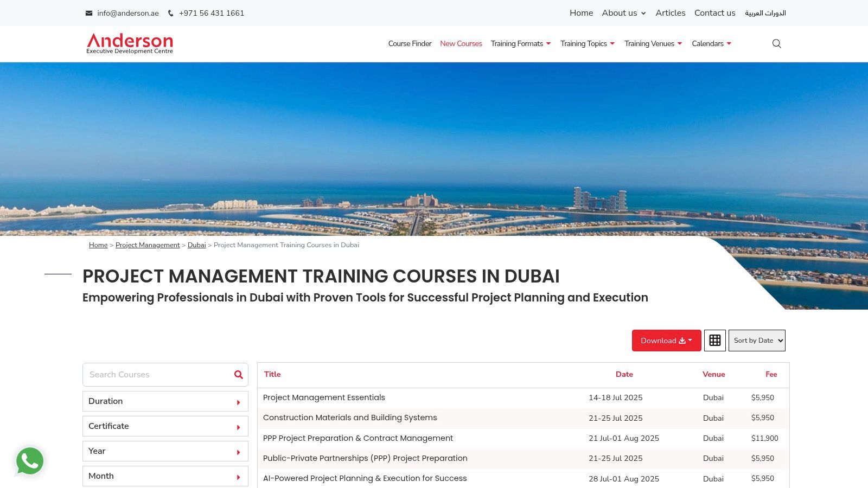Click the search magnifier icon in header
Viewport: 868px width, 488px height.
coord(776,43)
